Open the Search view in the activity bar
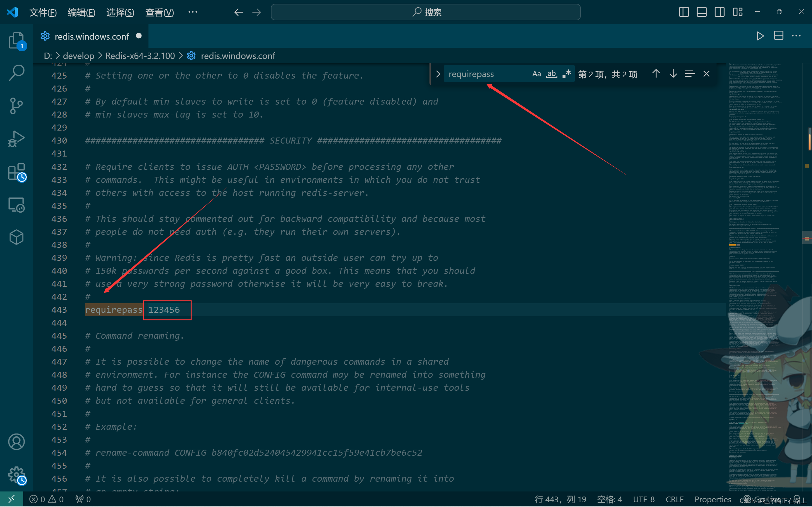This screenshot has width=812, height=507. click(16, 73)
